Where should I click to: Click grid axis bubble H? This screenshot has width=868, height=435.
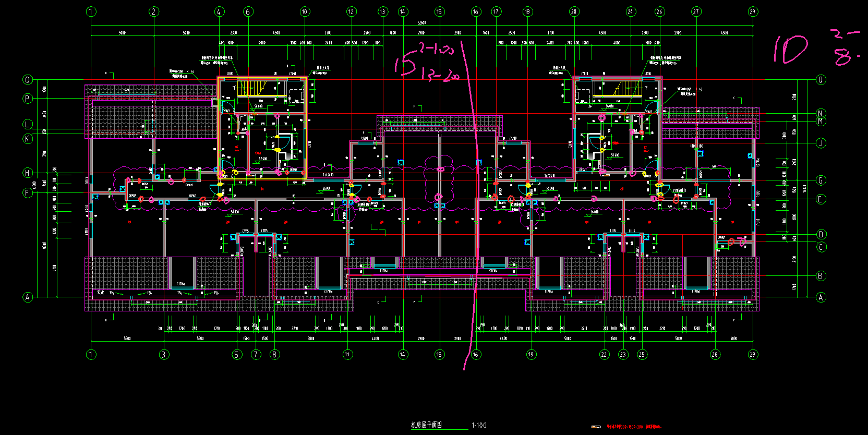(28, 173)
